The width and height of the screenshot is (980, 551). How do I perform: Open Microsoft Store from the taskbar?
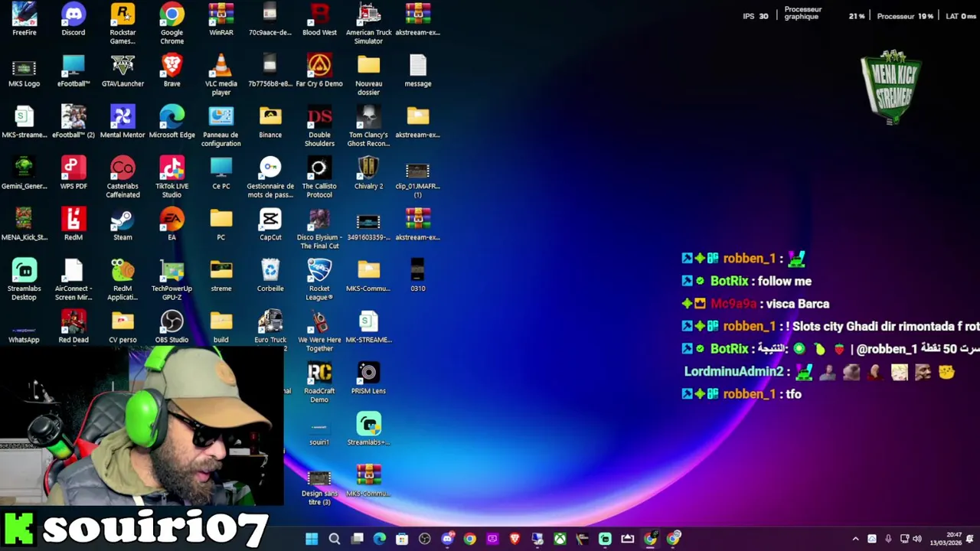[402, 539]
